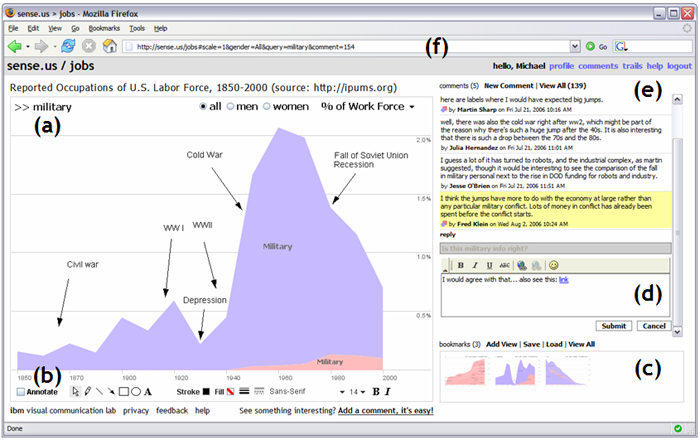700x440 pixels.
Task: Open the Edit menu
Action: pyautogui.click(x=33, y=28)
